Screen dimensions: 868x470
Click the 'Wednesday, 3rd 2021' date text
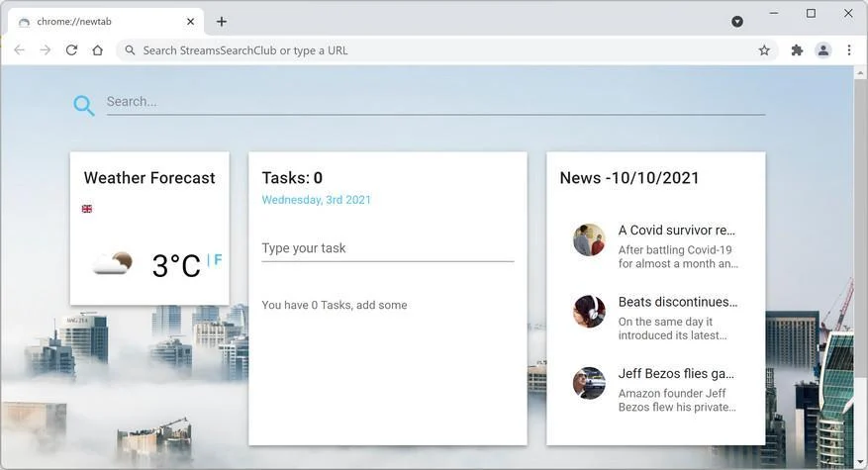click(x=316, y=200)
